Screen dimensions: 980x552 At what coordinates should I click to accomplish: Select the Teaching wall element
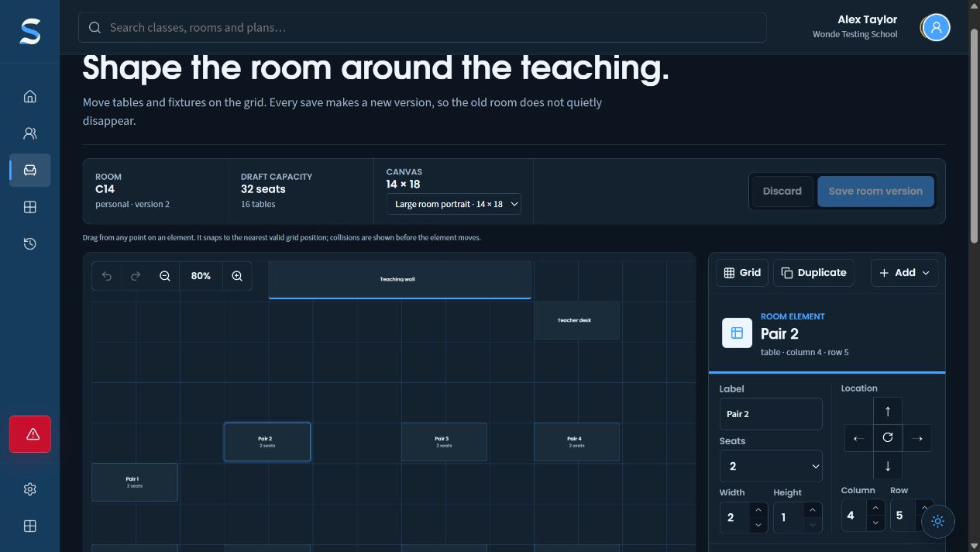(400, 280)
